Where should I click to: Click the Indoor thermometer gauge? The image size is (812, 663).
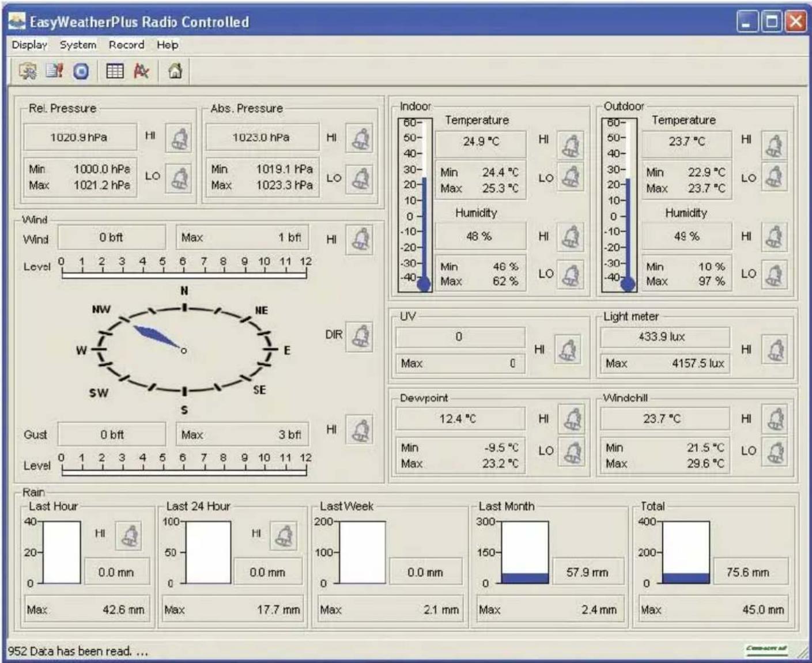coord(415,204)
